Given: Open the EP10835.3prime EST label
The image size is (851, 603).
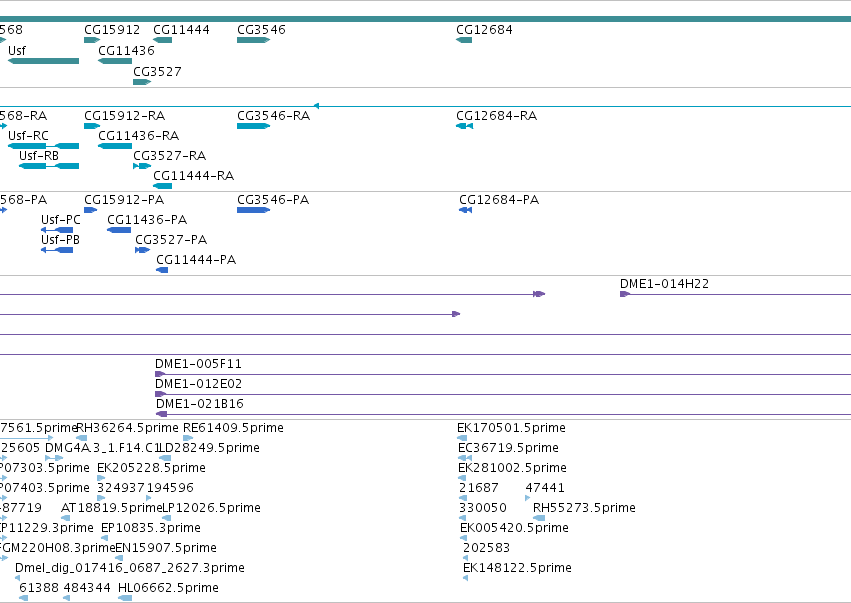Looking at the screenshot, I should coord(151,528).
